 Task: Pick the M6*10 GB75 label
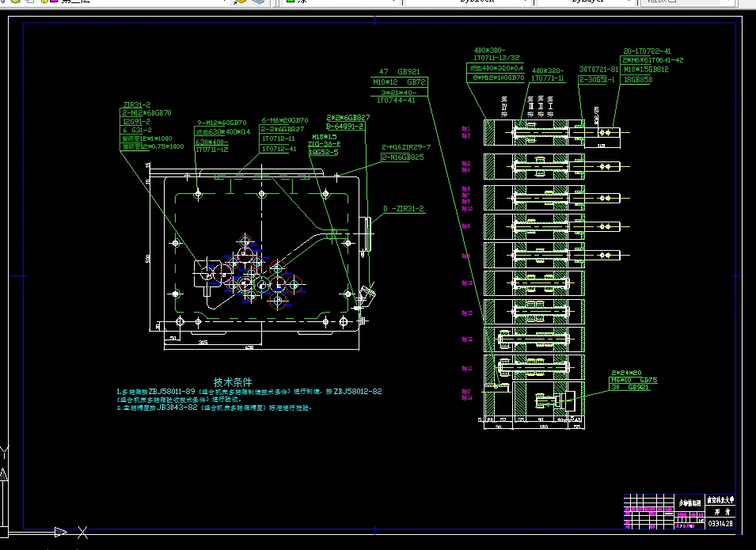click(634, 380)
